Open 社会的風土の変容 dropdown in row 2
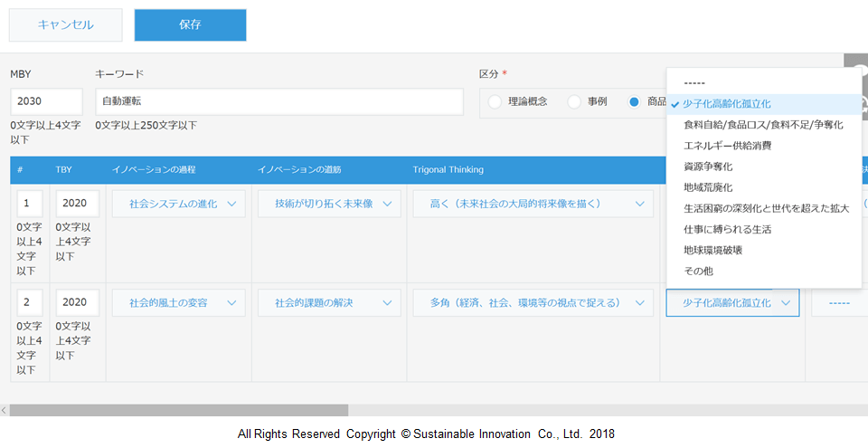 [178, 302]
